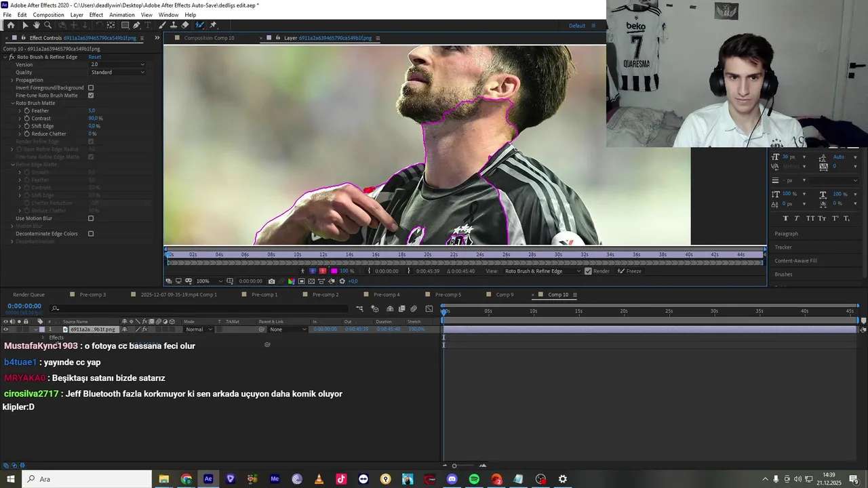Open the Paragraph panel
The height and width of the screenshot is (488, 868).
pyautogui.click(x=787, y=234)
